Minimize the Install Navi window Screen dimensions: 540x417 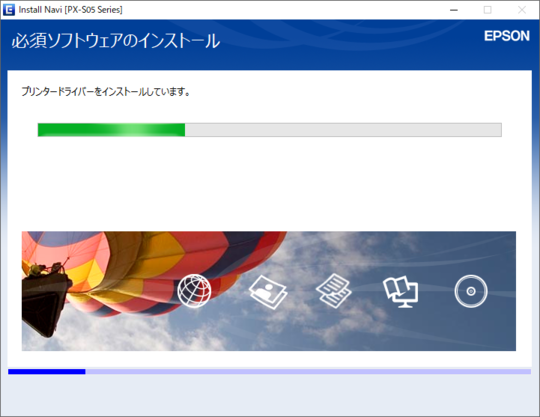click(454, 10)
